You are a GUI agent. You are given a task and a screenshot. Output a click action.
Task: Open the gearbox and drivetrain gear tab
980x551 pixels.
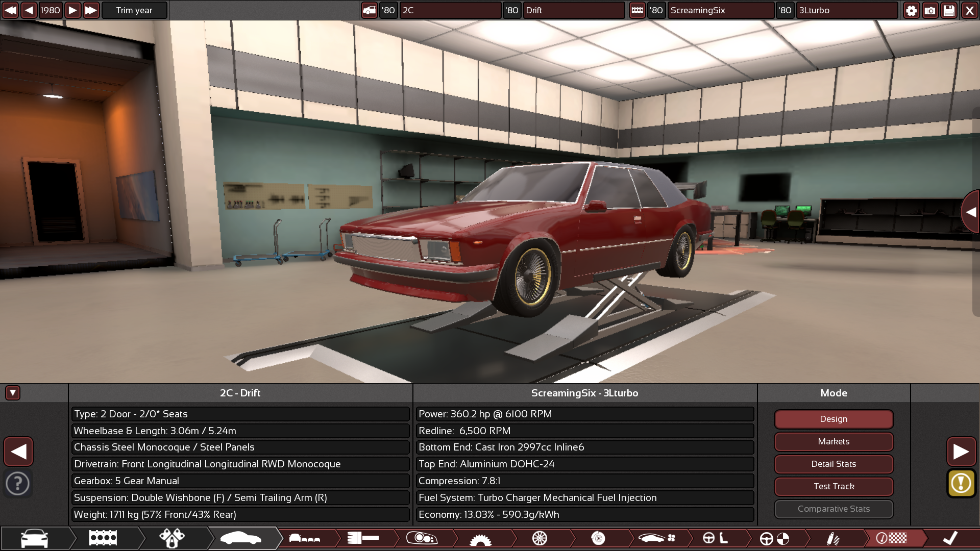[480, 538]
